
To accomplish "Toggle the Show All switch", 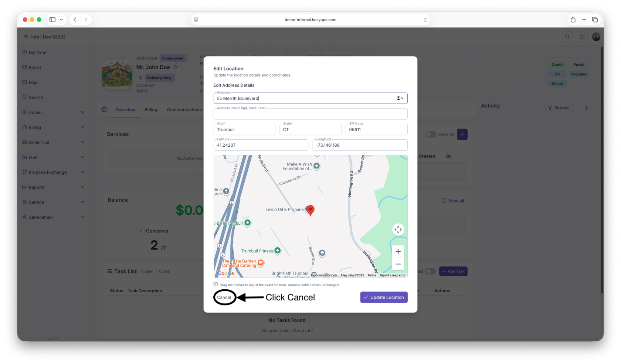I will pyautogui.click(x=431, y=135).
